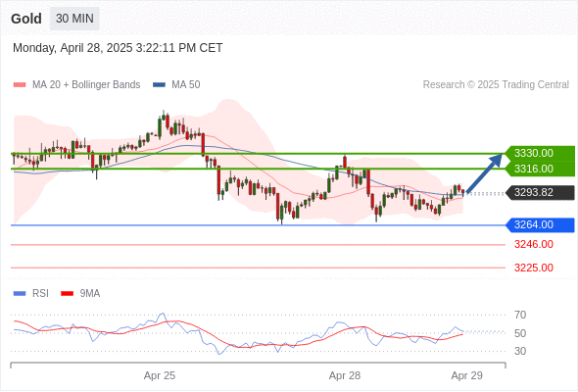
Task: Click the RSI 70 level label
Action: [x=520, y=315]
